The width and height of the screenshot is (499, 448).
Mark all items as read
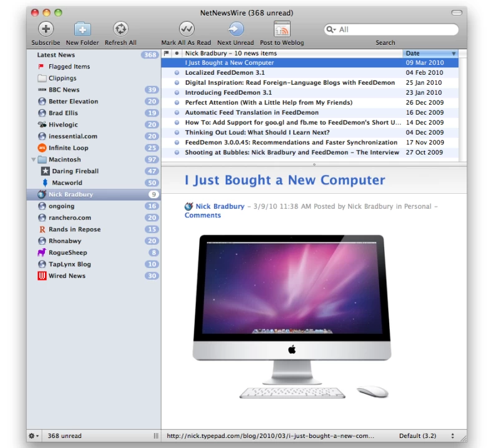[x=186, y=29]
